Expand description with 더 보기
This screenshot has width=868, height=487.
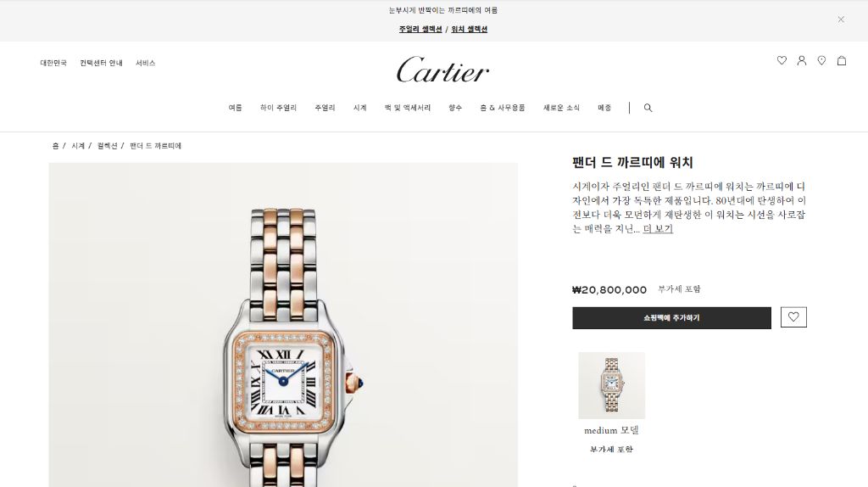[x=658, y=228]
